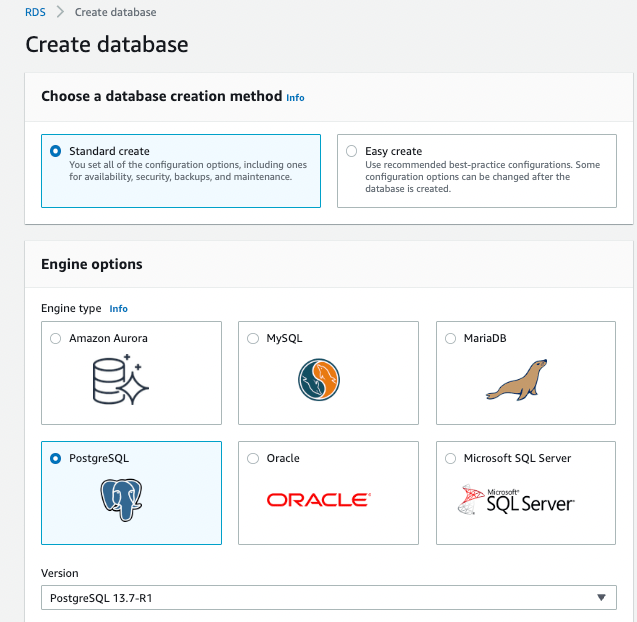
Task: Open Info link beside creation method heading
Action: pyautogui.click(x=295, y=98)
